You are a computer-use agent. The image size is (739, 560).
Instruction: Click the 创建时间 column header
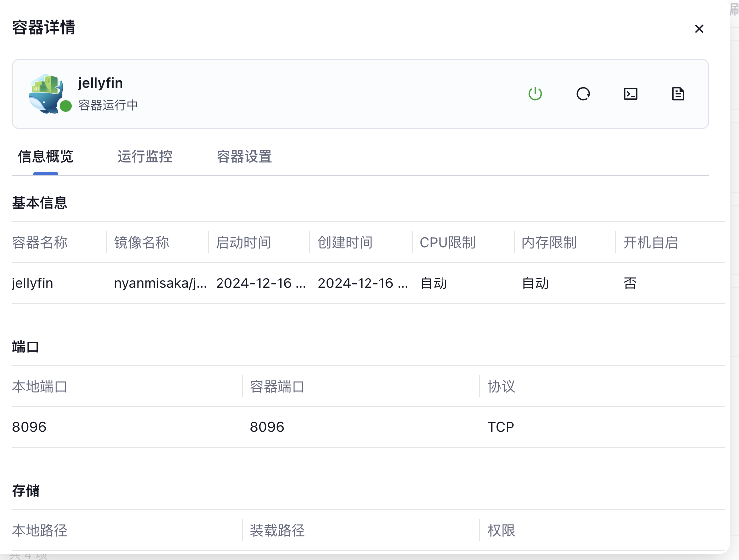pyautogui.click(x=345, y=242)
